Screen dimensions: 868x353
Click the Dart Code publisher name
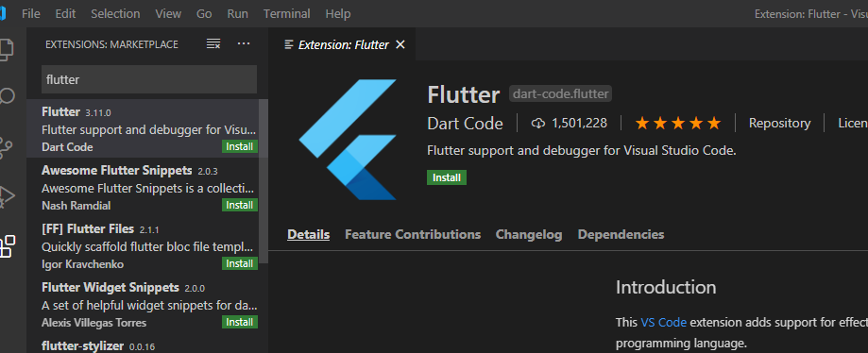tap(465, 124)
